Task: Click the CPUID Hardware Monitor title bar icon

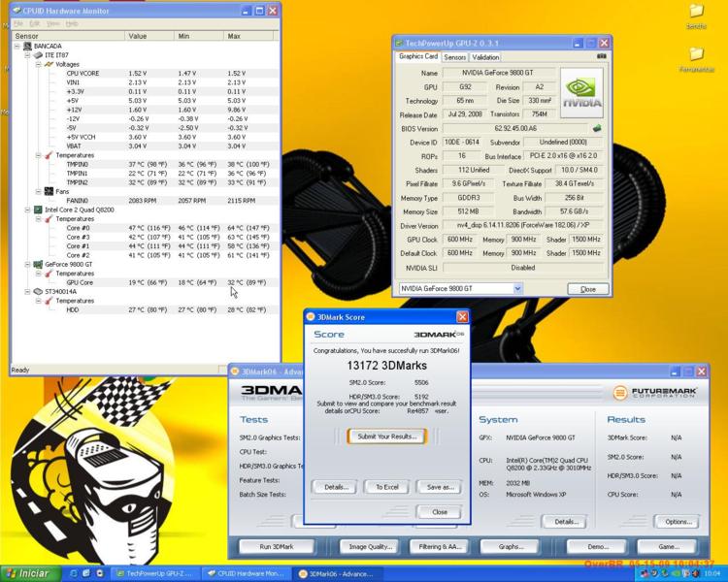Action: coord(17,11)
